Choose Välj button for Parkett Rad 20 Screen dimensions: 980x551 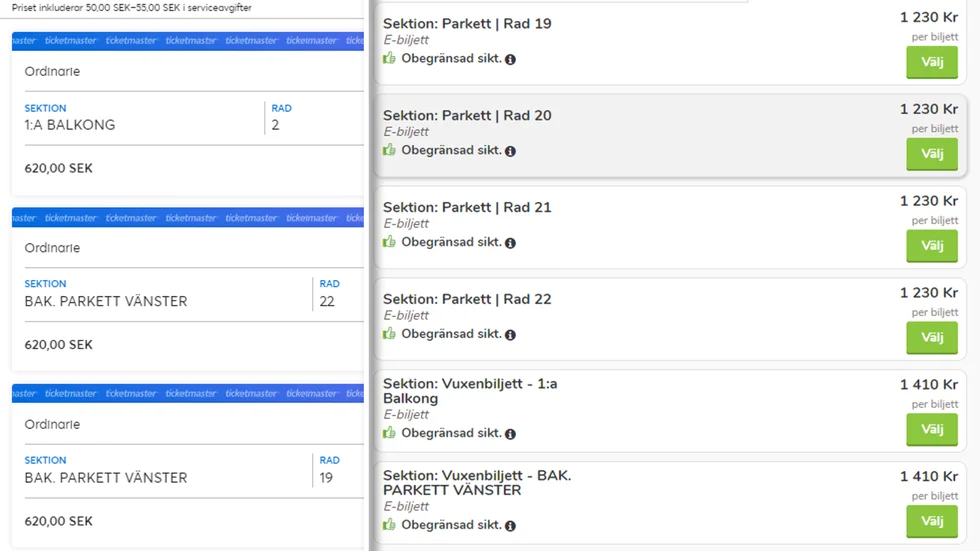point(932,154)
